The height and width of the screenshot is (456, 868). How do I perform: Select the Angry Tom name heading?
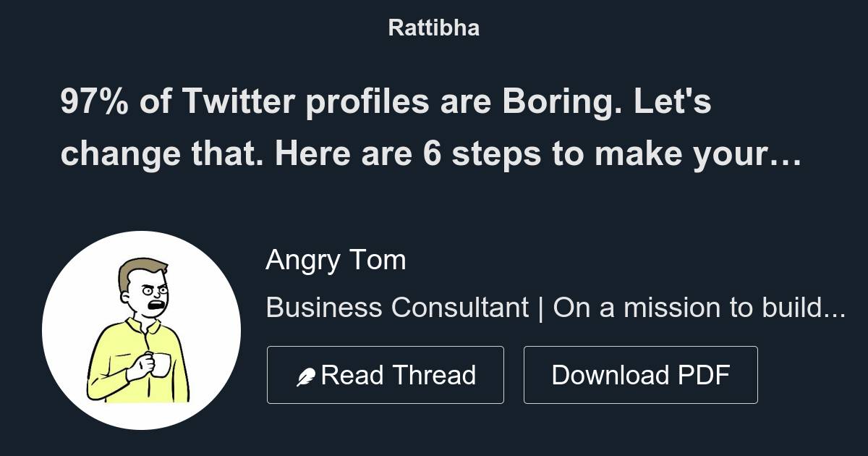336,261
